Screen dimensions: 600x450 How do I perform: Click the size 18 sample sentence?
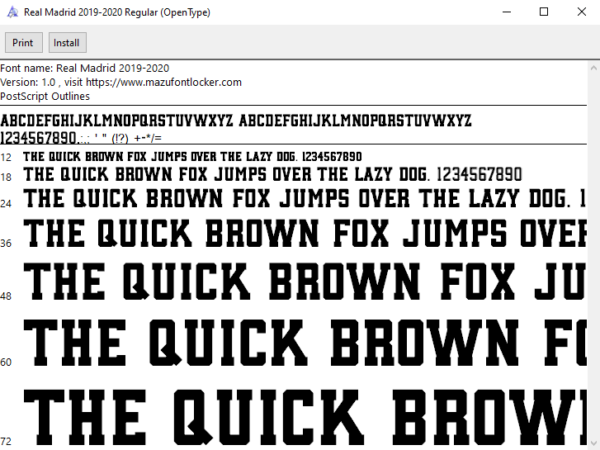tap(272, 174)
